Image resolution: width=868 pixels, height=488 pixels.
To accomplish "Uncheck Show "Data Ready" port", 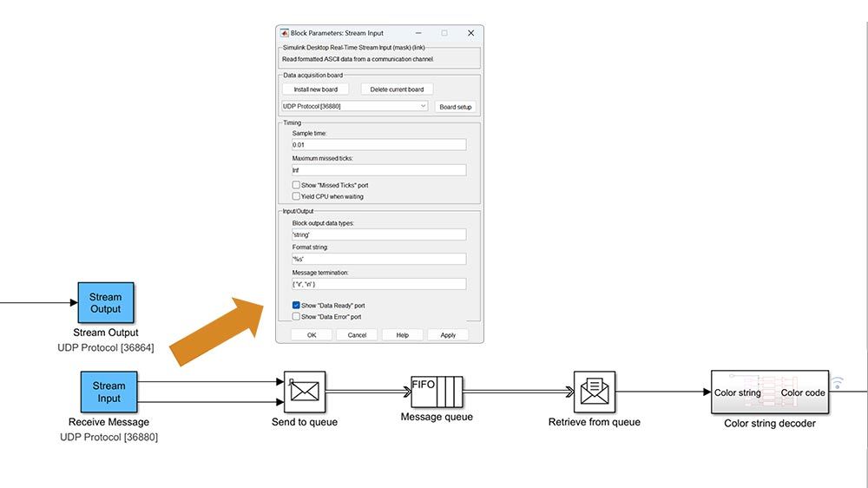I will point(297,306).
